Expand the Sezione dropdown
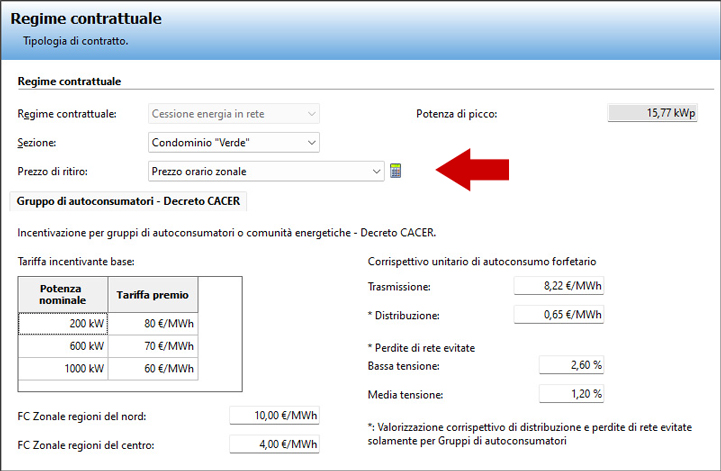 (x=312, y=142)
